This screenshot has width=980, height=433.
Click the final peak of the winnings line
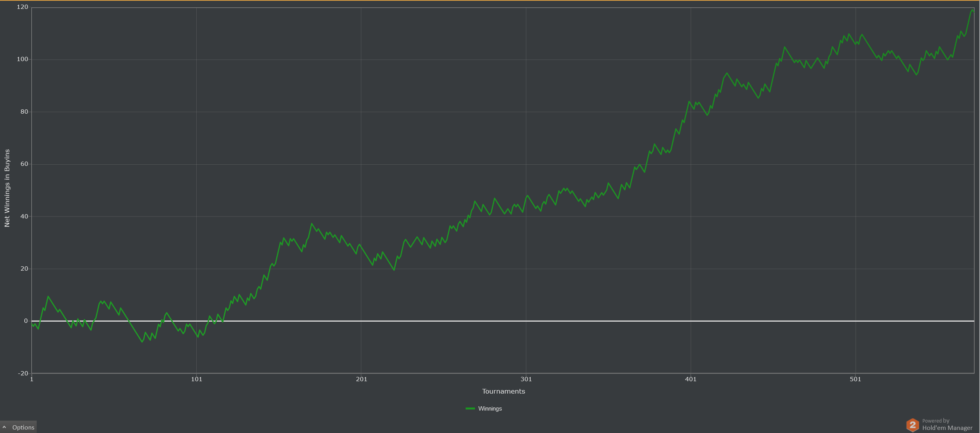tap(972, 10)
